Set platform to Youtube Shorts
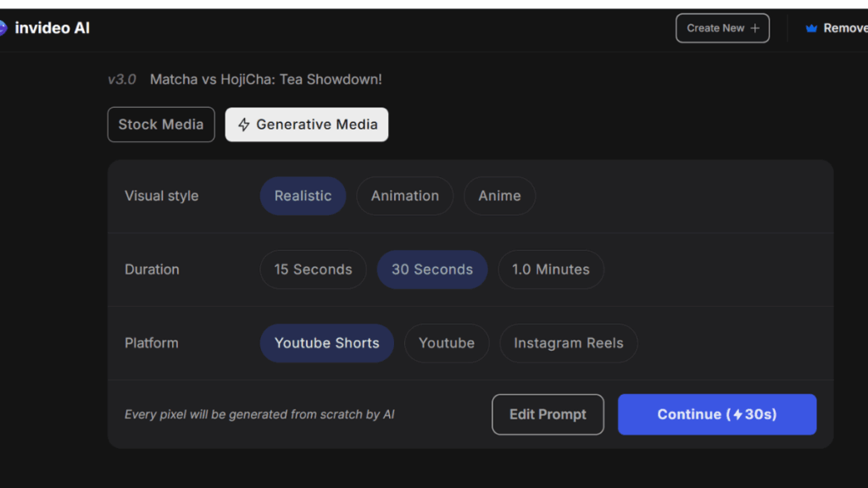This screenshot has width=868, height=488. tap(327, 343)
